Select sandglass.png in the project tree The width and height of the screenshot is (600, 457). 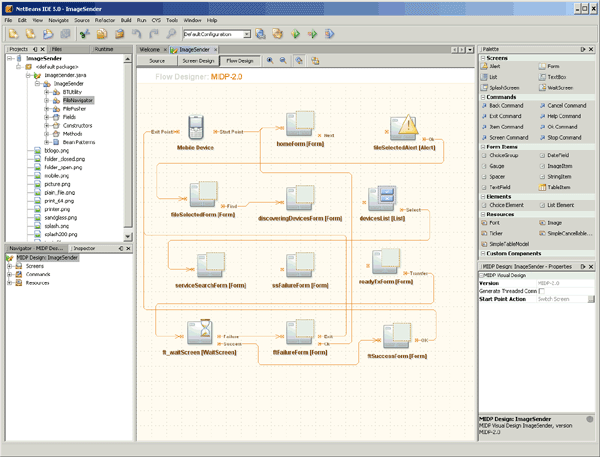pyautogui.click(x=60, y=217)
